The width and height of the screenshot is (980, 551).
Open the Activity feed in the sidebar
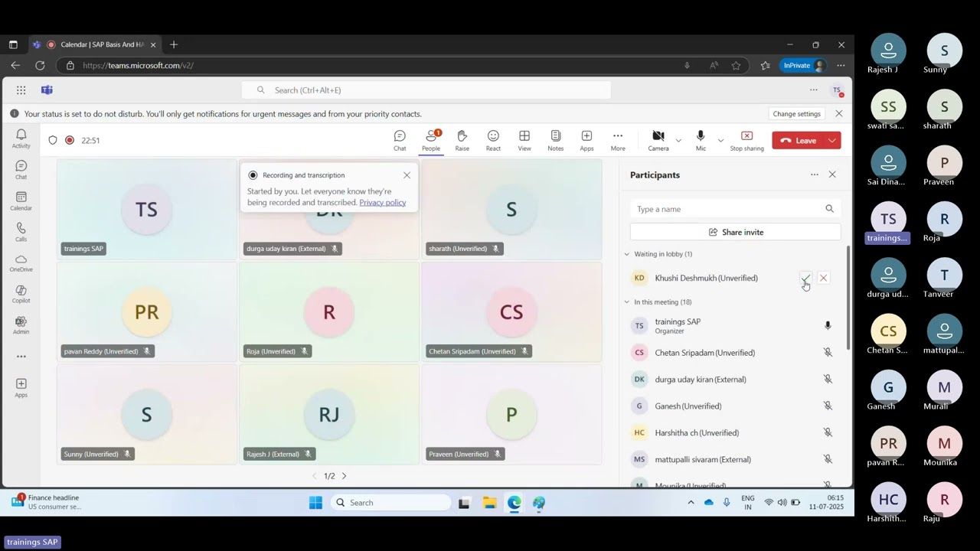pyautogui.click(x=21, y=139)
